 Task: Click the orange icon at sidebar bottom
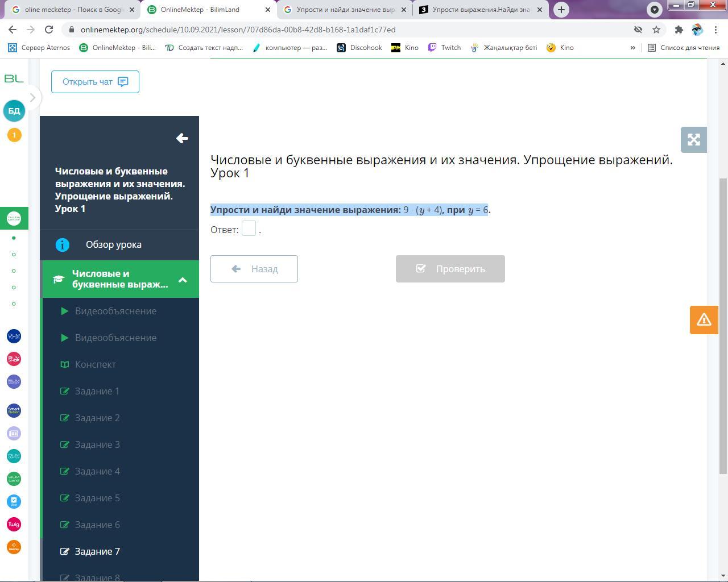click(14, 547)
